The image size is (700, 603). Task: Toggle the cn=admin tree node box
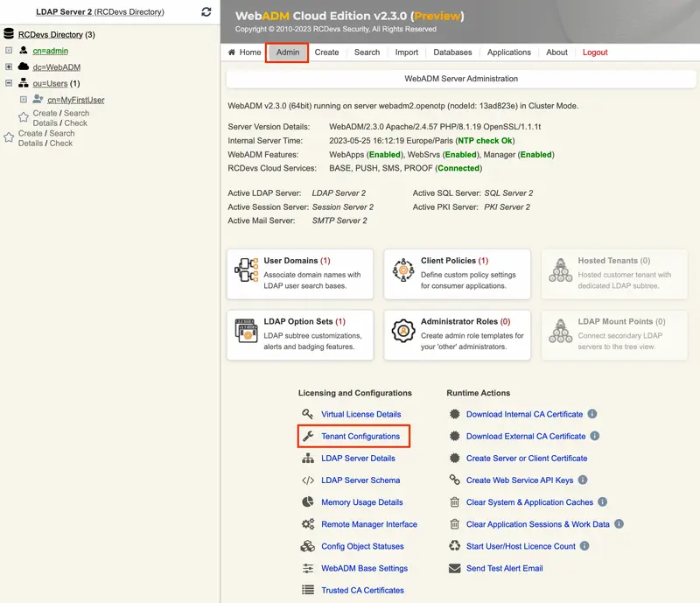9,51
